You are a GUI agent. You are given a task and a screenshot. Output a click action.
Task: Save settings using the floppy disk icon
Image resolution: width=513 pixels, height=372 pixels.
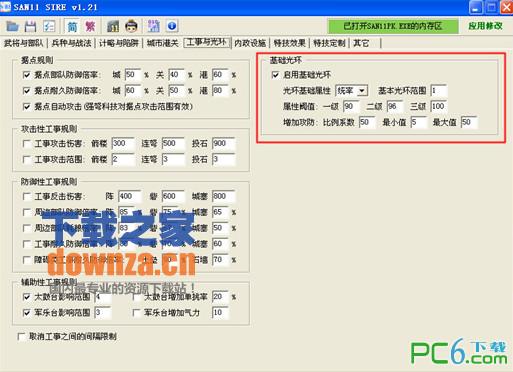click(30, 26)
